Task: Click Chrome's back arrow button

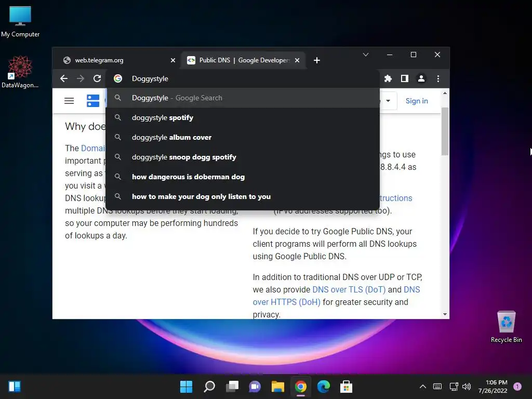Action: [64, 79]
